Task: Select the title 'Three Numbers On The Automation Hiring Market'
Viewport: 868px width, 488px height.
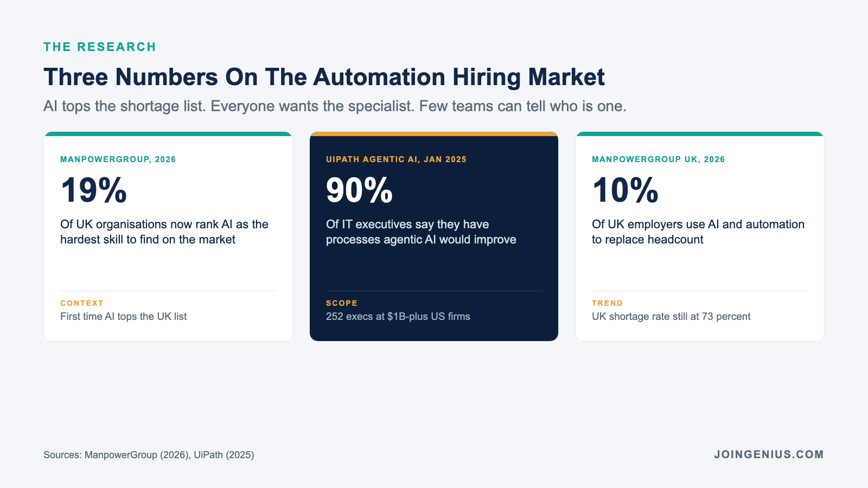Action: point(324,77)
